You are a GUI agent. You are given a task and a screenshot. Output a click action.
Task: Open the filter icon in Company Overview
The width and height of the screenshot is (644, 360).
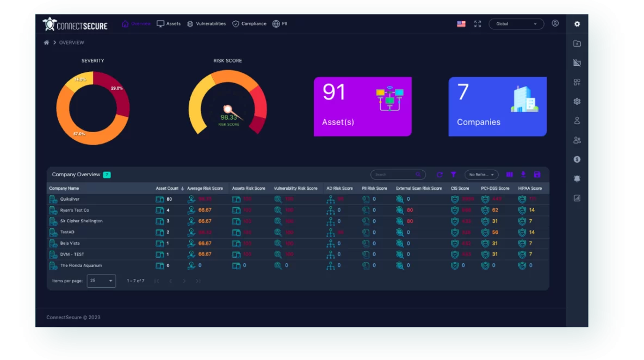[x=453, y=175]
